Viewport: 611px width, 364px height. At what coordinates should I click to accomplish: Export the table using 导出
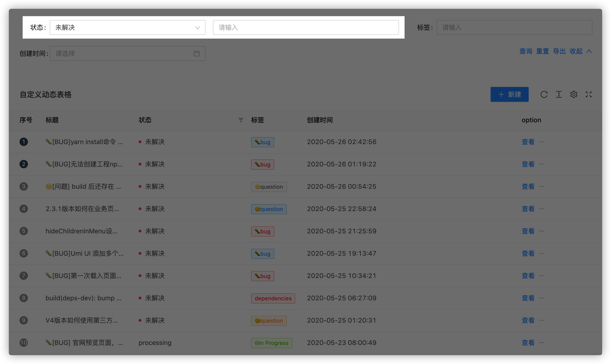[x=559, y=51]
